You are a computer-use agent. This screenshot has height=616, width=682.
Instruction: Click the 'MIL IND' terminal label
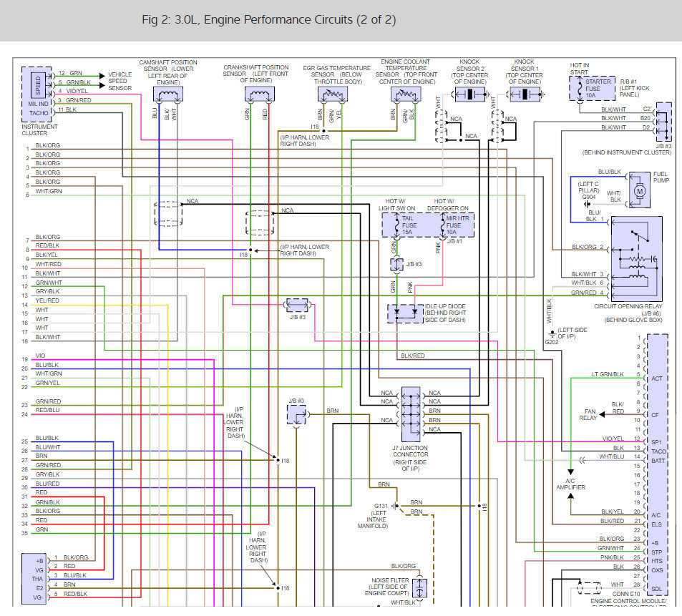pyautogui.click(x=38, y=104)
